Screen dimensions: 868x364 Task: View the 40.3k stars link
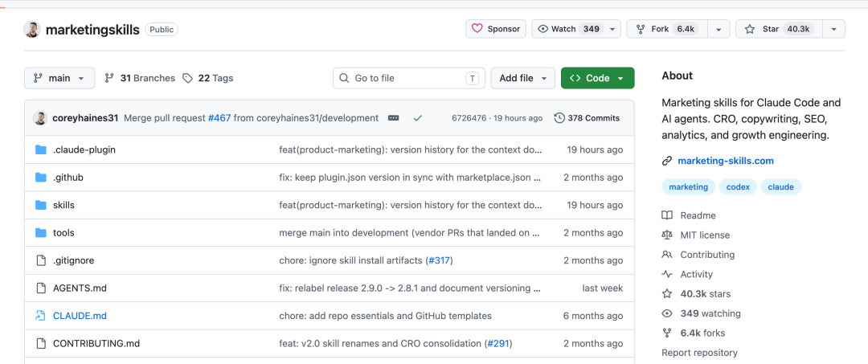706,294
